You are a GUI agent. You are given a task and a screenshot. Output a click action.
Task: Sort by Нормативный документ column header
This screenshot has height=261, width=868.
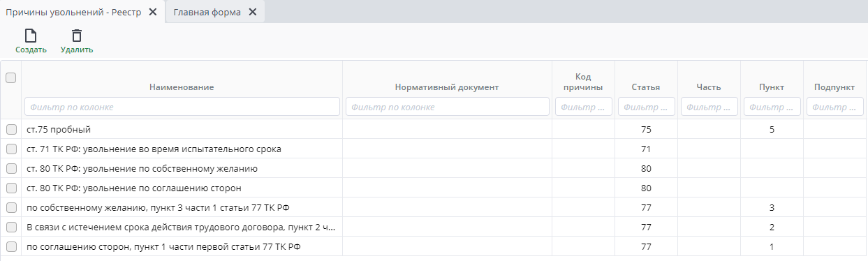click(x=447, y=87)
